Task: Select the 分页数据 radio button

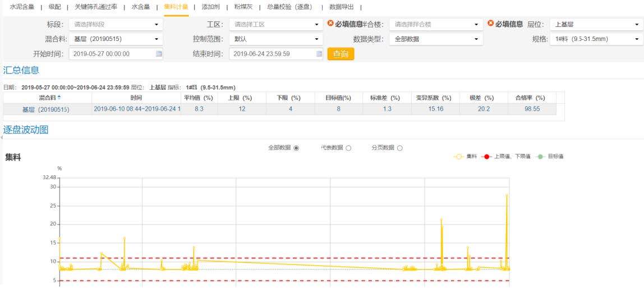Action: (x=400, y=148)
